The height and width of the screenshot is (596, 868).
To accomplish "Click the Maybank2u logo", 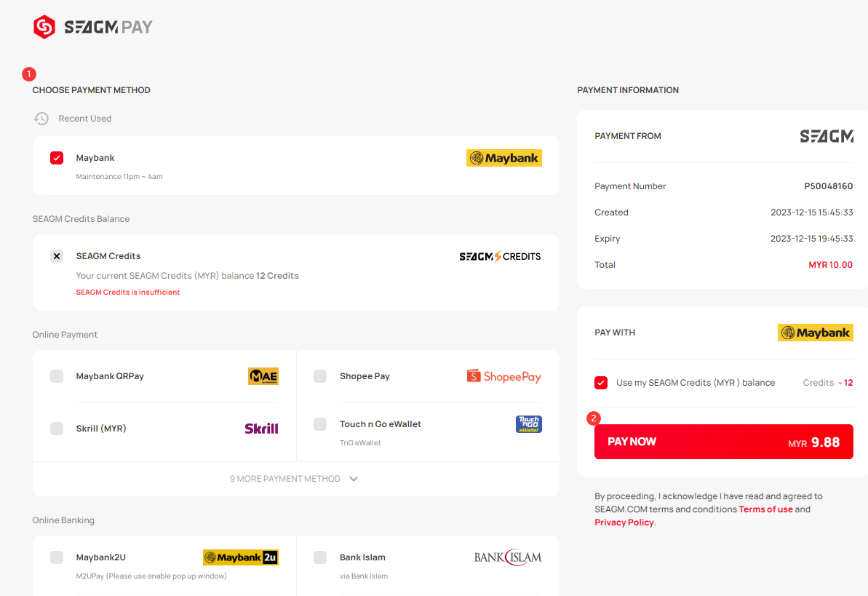I will (x=241, y=557).
